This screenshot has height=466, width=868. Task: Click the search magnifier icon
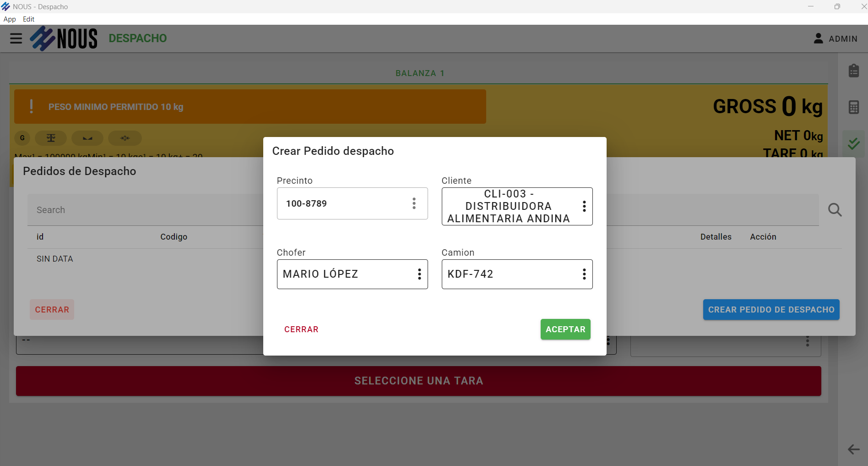[x=835, y=210]
